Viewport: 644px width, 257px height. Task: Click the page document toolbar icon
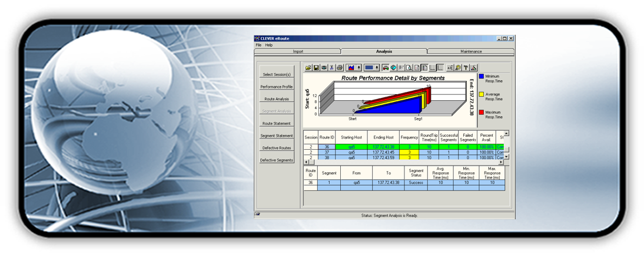click(416, 67)
